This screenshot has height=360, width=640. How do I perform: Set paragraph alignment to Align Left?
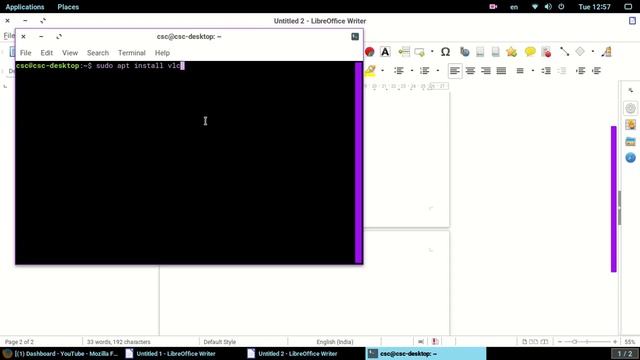(x=455, y=71)
